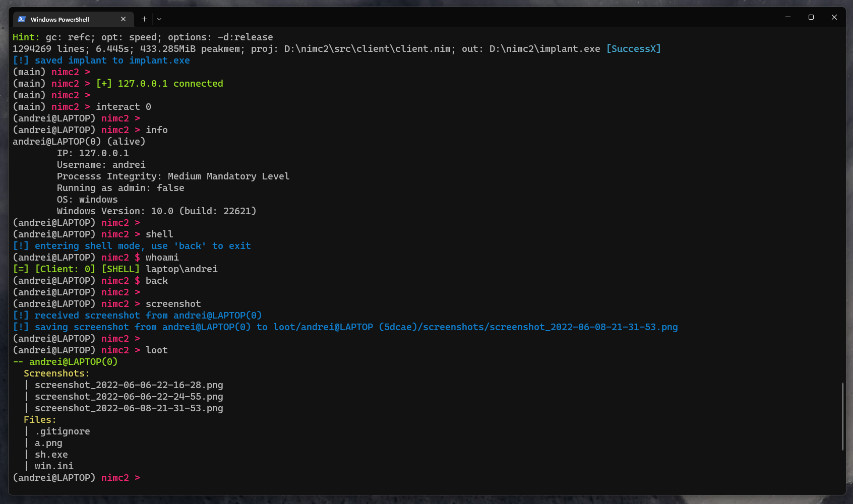
Task: Click the "[SuccessX]" build result text
Action: (x=633, y=49)
